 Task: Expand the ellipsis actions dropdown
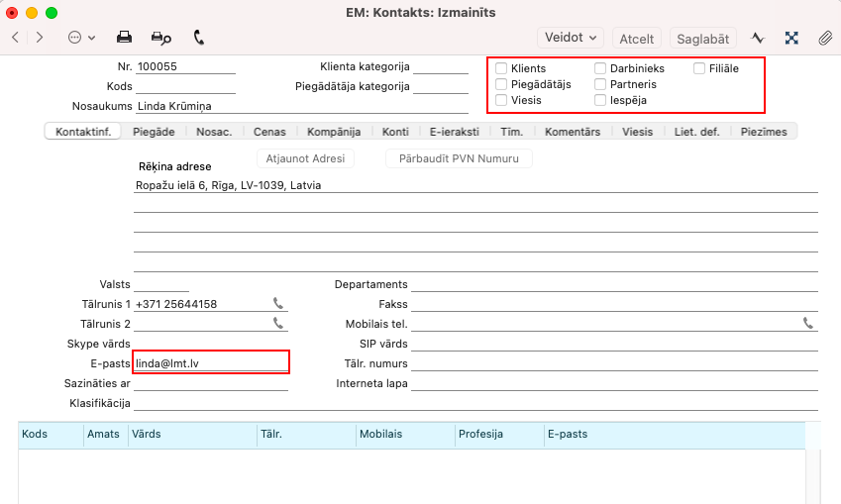pos(81,38)
